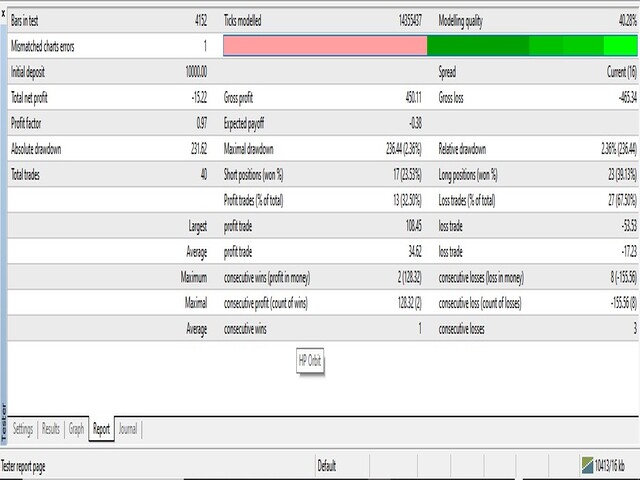Viewport: 640px width, 480px height.
Task: Select the Gross profit label
Action: pyautogui.click(x=238, y=98)
